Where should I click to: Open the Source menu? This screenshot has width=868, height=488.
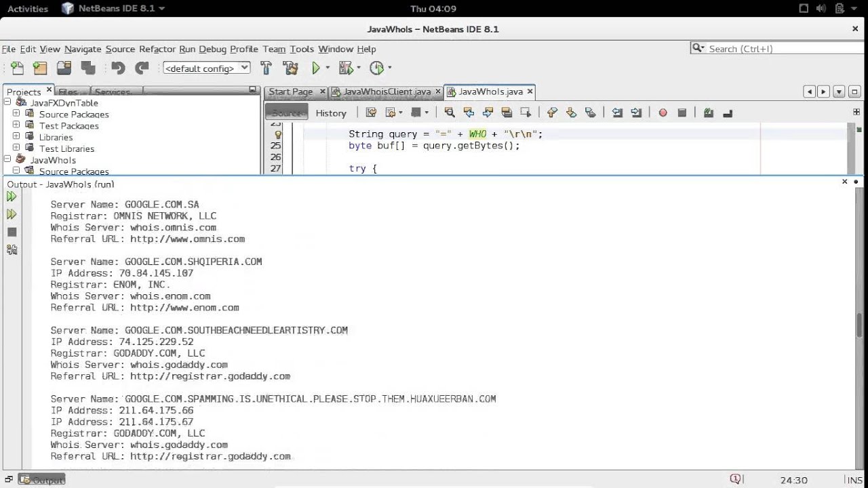point(120,49)
